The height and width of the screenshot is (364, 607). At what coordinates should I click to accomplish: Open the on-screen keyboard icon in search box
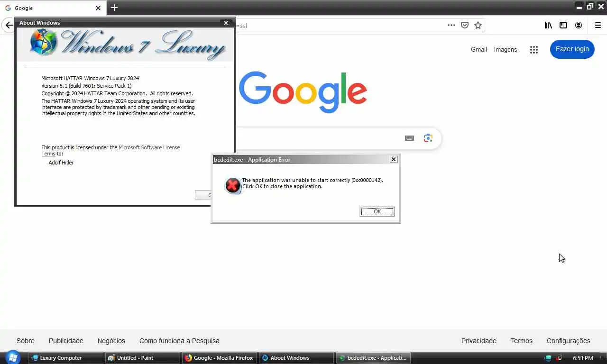click(x=409, y=138)
